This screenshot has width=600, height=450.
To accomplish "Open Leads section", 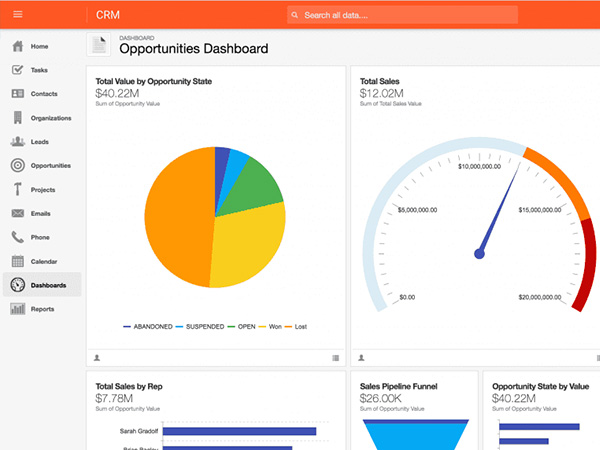I will pyautogui.click(x=42, y=142).
